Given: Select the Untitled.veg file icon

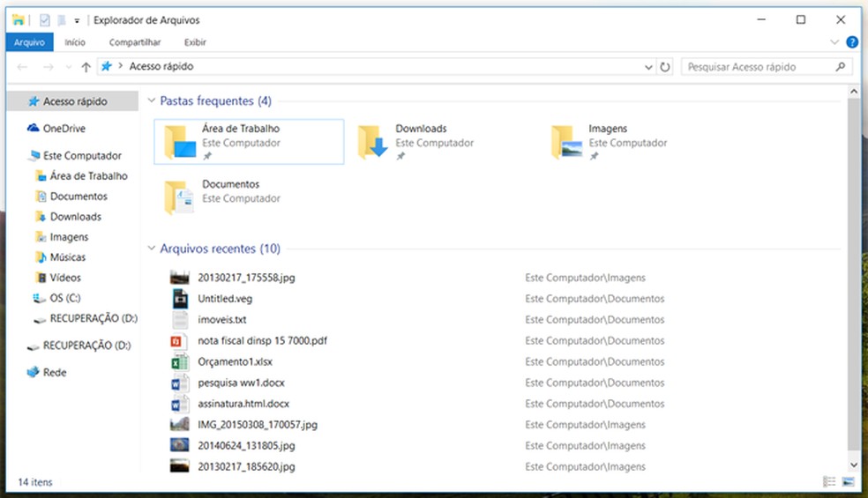Looking at the screenshot, I should pos(180,299).
